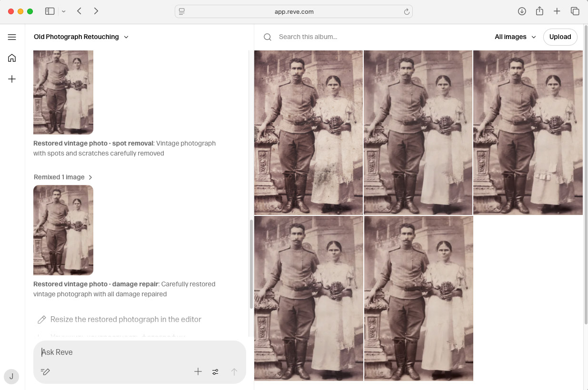The height and width of the screenshot is (390, 588).
Task: Click the send arrow in Ask Reve box
Action: (234, 372)
